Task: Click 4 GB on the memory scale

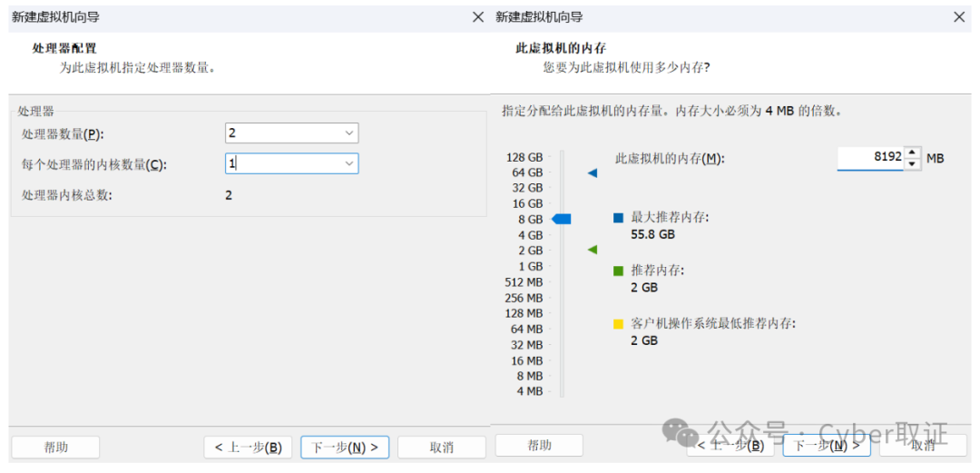Action: tap(530, 235)
